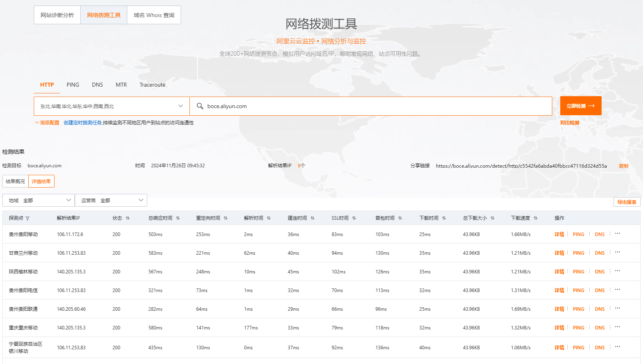The width and height of the screenshot is (643, 364).
Task: Click IP 140.205.60.46 cell
Action: click(71, 309)
